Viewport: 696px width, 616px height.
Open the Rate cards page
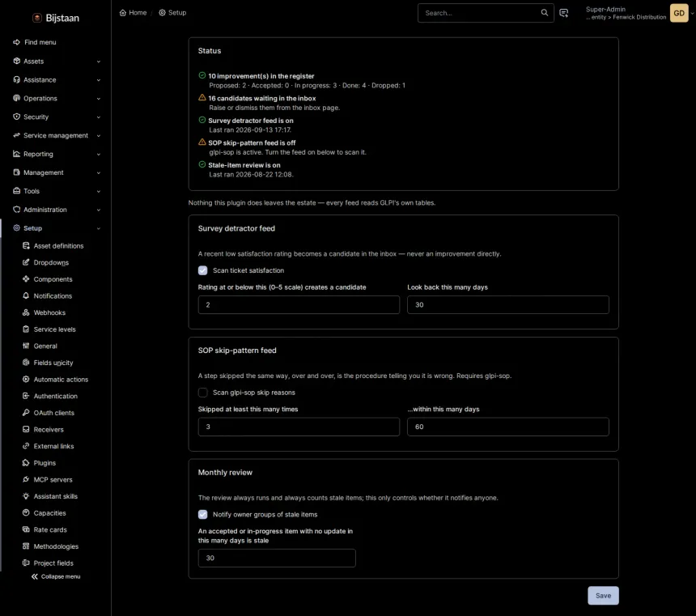pos(50,529)
